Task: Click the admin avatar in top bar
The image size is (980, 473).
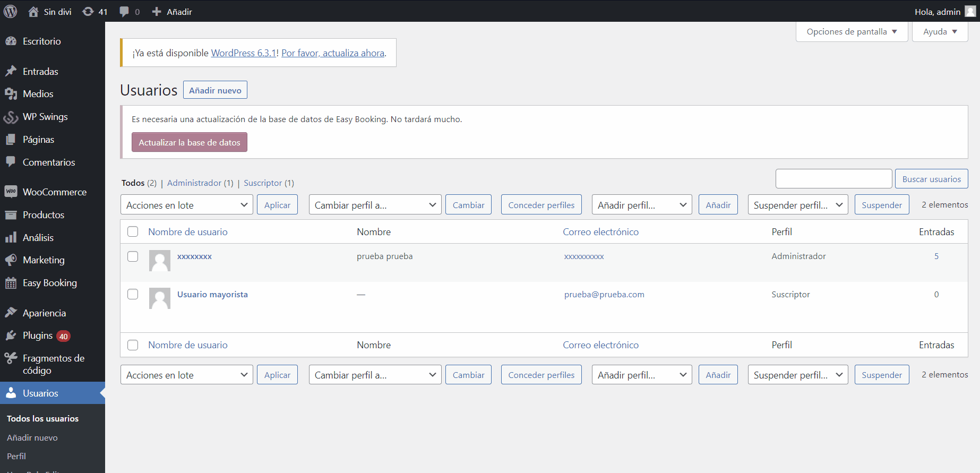Action: (970, 12)
